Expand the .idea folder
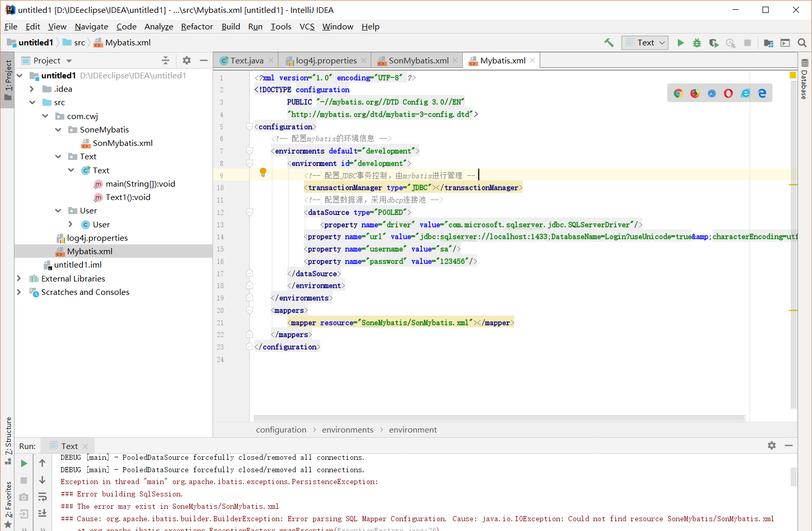812x531 pixels. [32, 89]
